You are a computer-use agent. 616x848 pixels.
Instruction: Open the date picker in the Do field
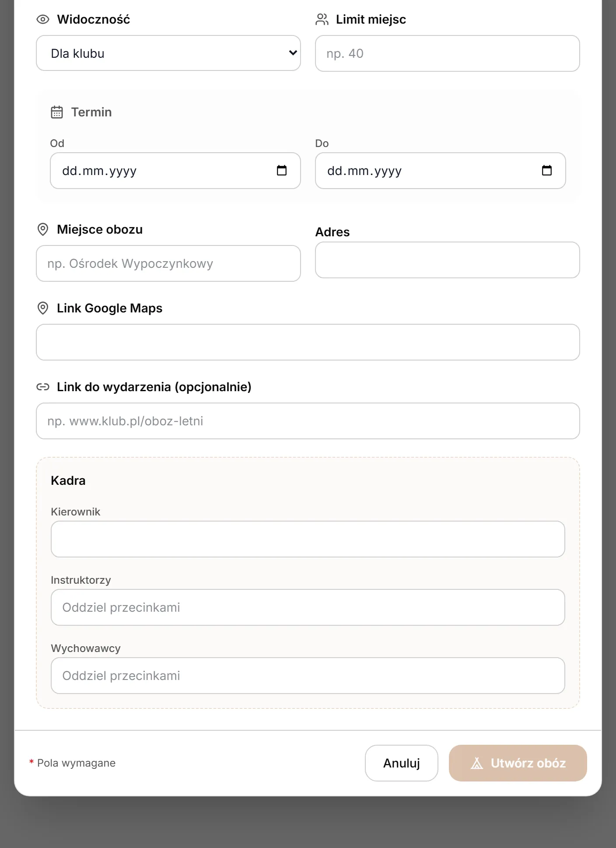[x=547, y=170]
